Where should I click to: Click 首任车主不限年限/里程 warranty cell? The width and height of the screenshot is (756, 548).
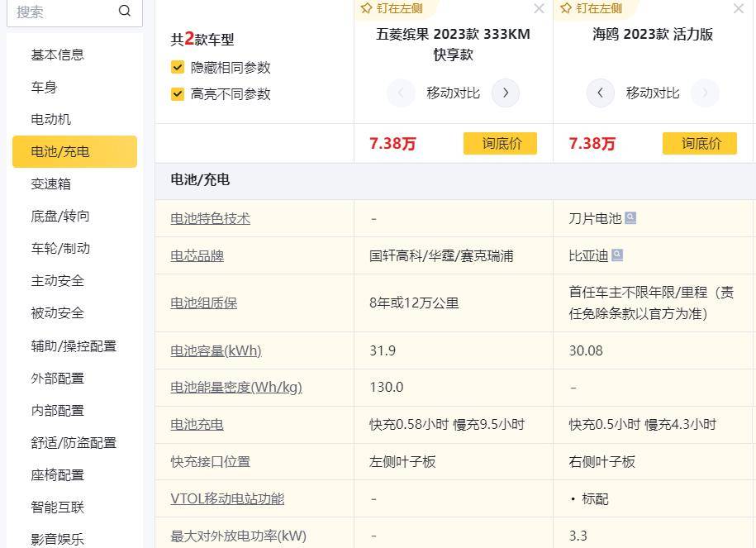click(651, 303)
